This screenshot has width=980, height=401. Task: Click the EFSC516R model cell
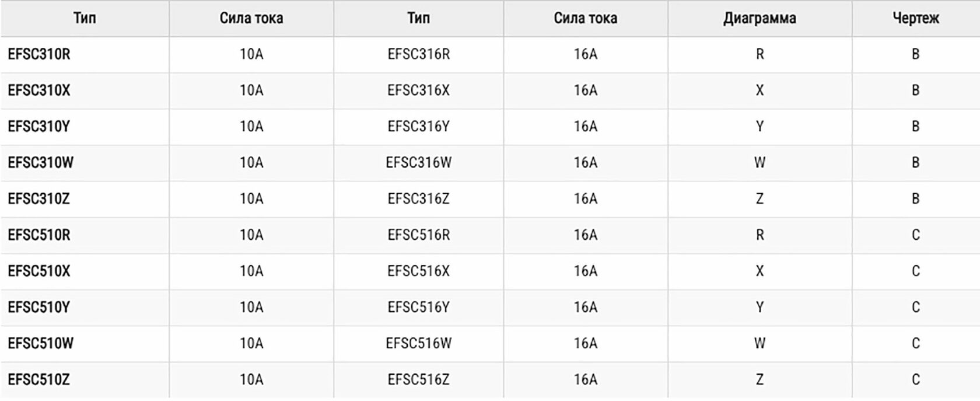coord(418,235)
